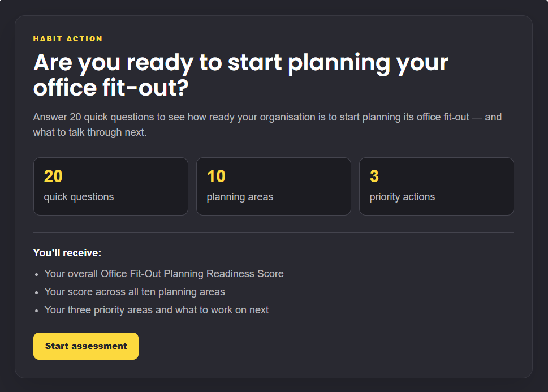Click the overall Readiness Score bullet item
The image size is (548, 392).
tap(164, 273)
